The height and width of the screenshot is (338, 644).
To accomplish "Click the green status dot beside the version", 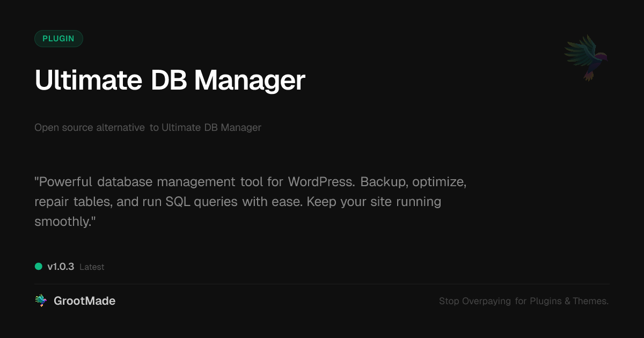I will tap(39, 266).
